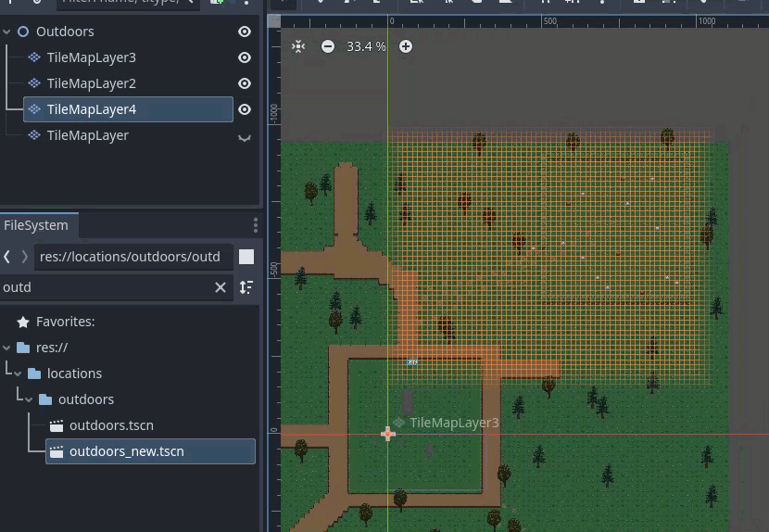Clear the 'outd' filesystem search filter
This screenshot has height=532, width=769.
point(221,287)
